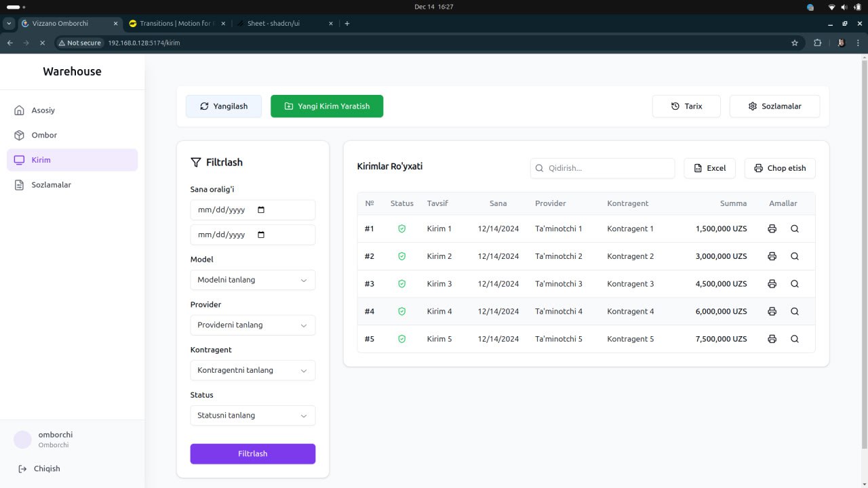Click the purple Filtrlash button
868x488 pixels.
pos(253,454)
